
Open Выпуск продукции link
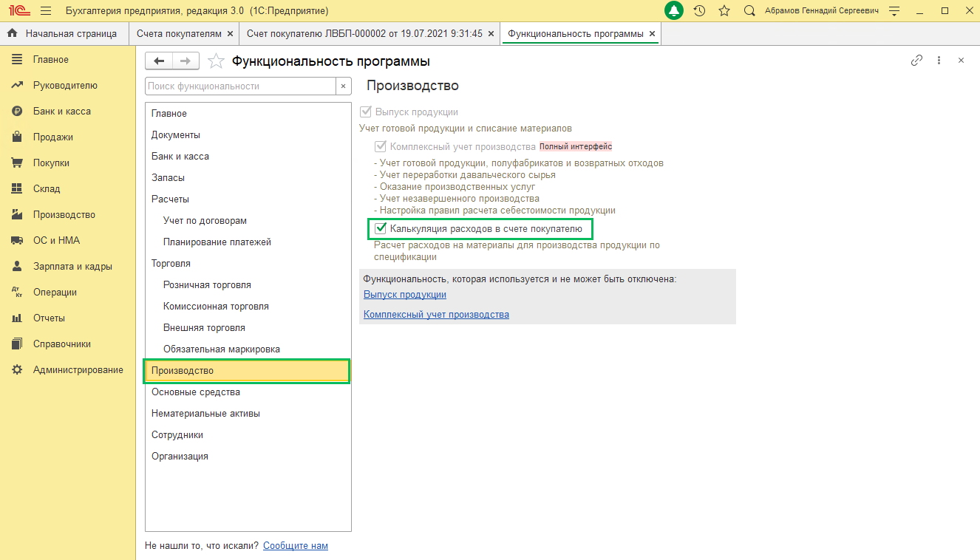click(405, 294)
